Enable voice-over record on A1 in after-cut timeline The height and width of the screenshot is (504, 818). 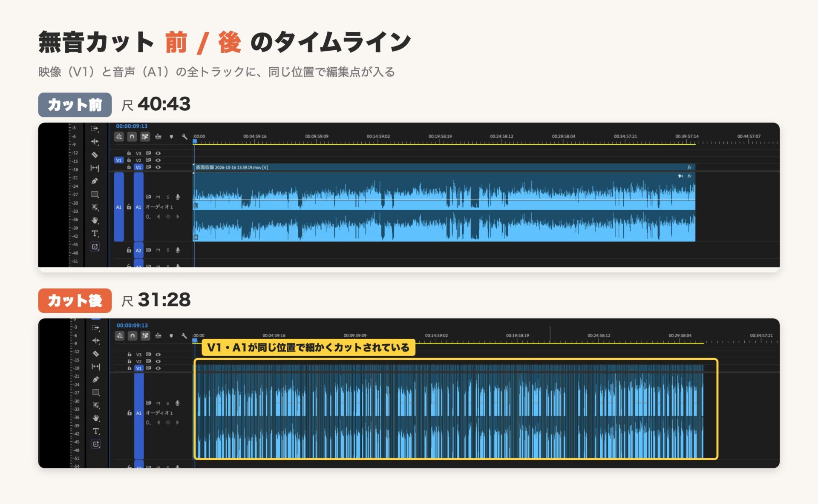coord(178,403)
